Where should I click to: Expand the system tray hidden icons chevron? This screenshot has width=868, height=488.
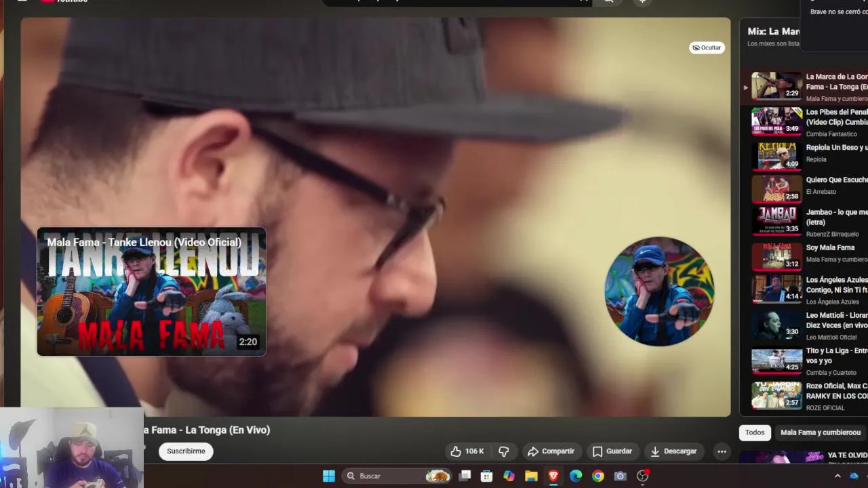pos(837,476)
